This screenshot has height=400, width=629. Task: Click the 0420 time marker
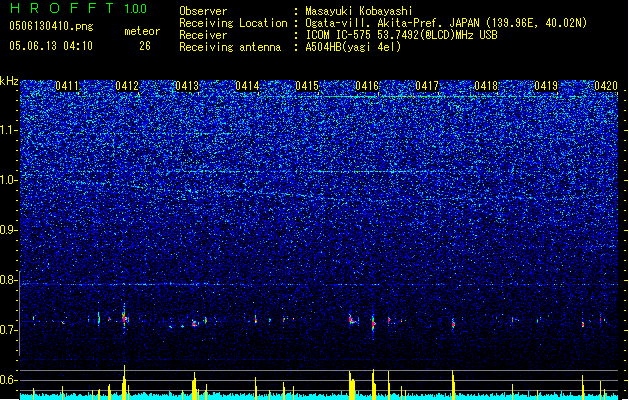606,86
